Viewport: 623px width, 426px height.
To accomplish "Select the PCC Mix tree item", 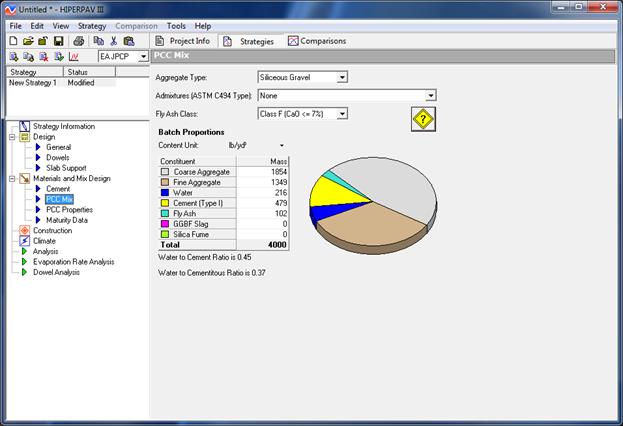I will (60, 199).
